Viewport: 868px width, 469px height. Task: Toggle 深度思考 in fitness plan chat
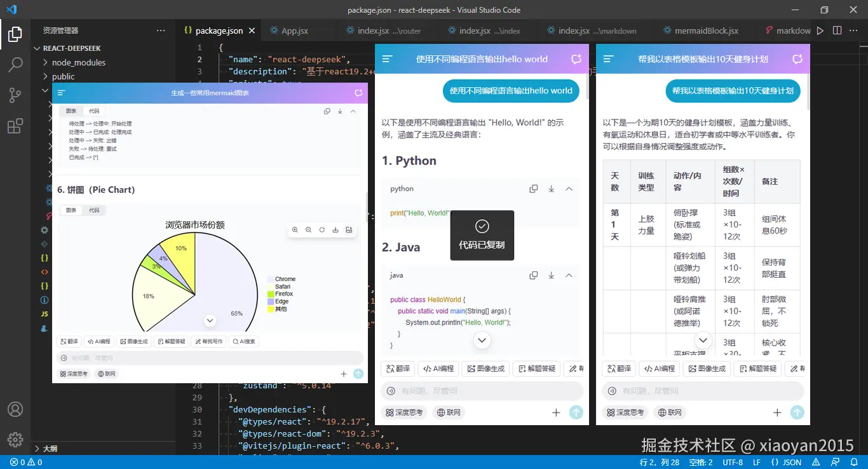coord(625,412)
